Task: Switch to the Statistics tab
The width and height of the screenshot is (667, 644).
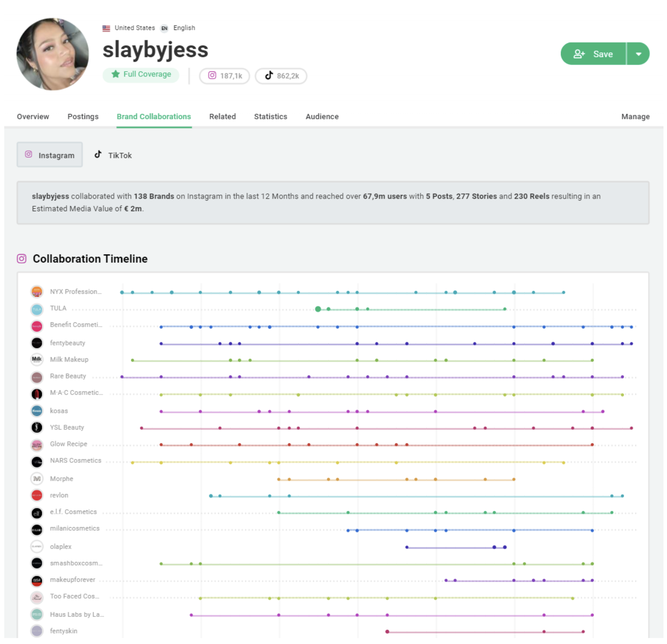Action: coord(270,116)
